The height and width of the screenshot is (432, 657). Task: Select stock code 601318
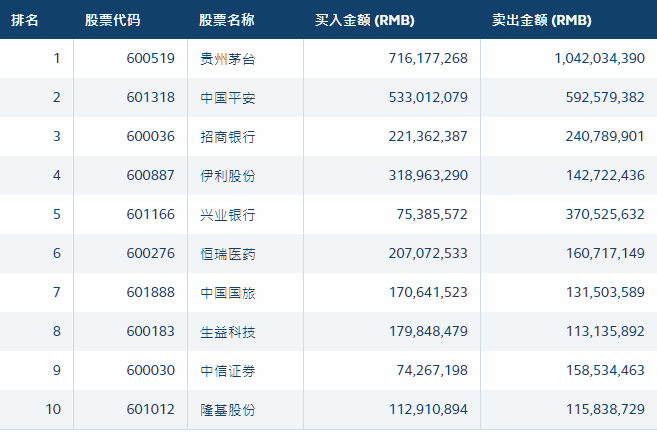click(150, 97)
